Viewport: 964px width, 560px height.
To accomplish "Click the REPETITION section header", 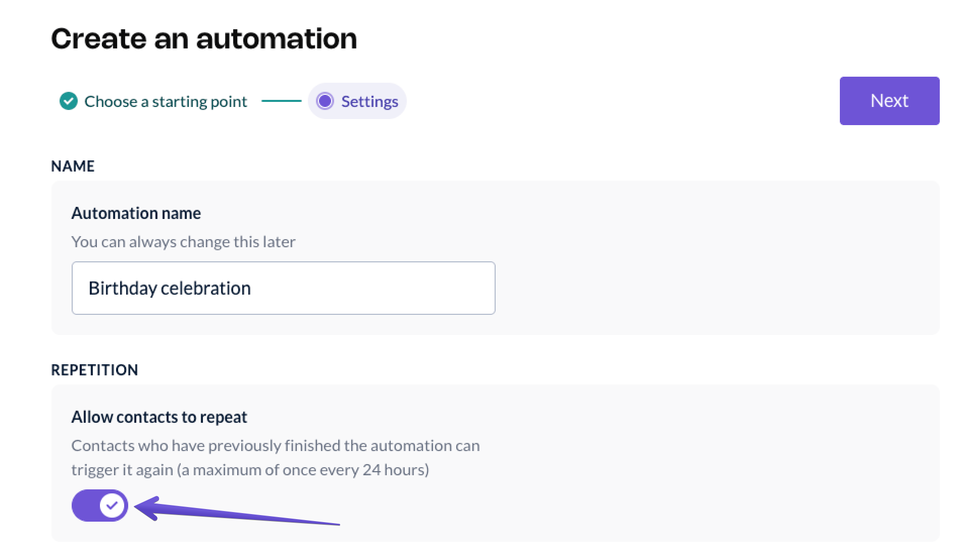I will [x=94, y=370].
